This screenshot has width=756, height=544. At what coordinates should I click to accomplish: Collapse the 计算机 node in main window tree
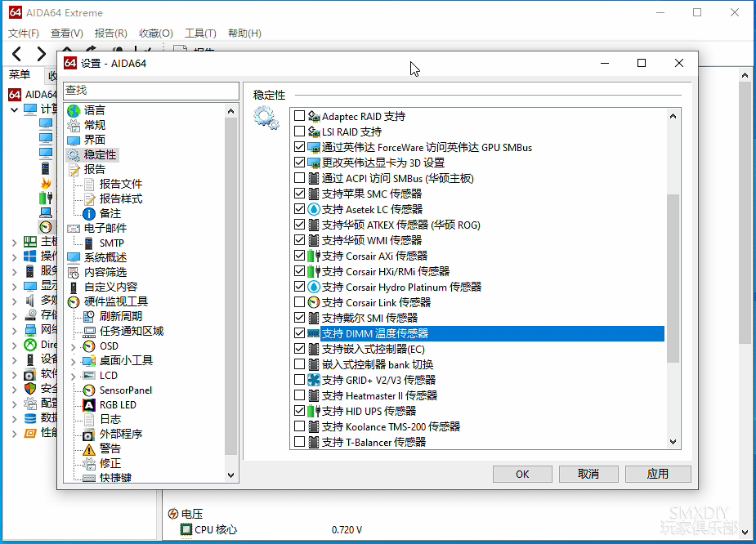click(15, 109)
